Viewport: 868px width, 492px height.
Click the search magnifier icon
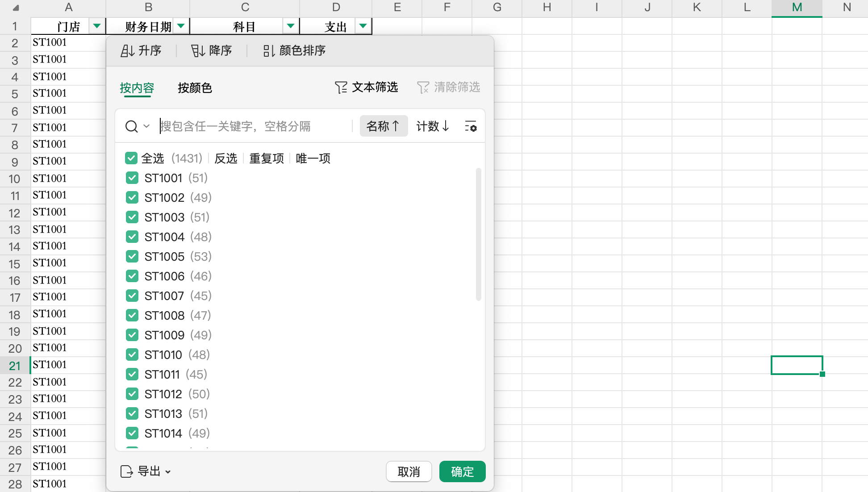pos(131,126)
